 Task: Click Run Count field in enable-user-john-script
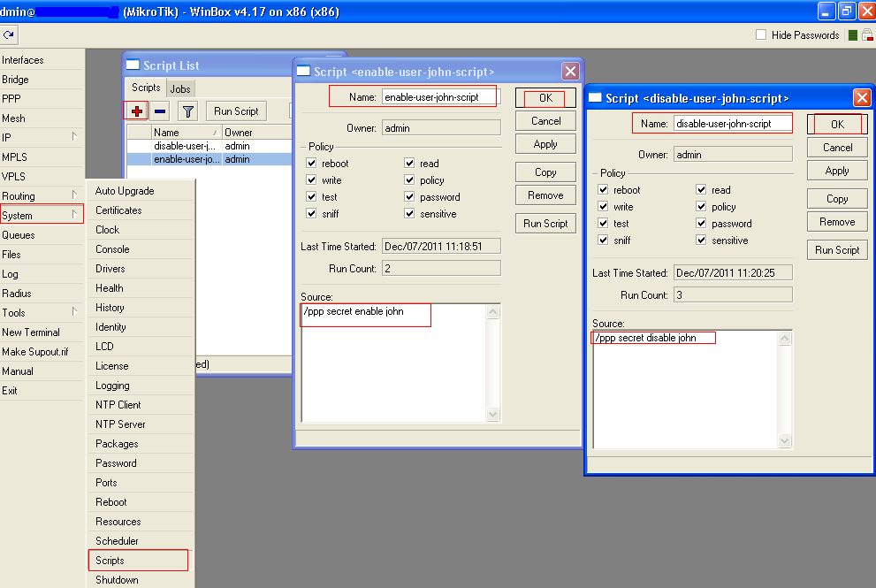[x=441, y=268]
